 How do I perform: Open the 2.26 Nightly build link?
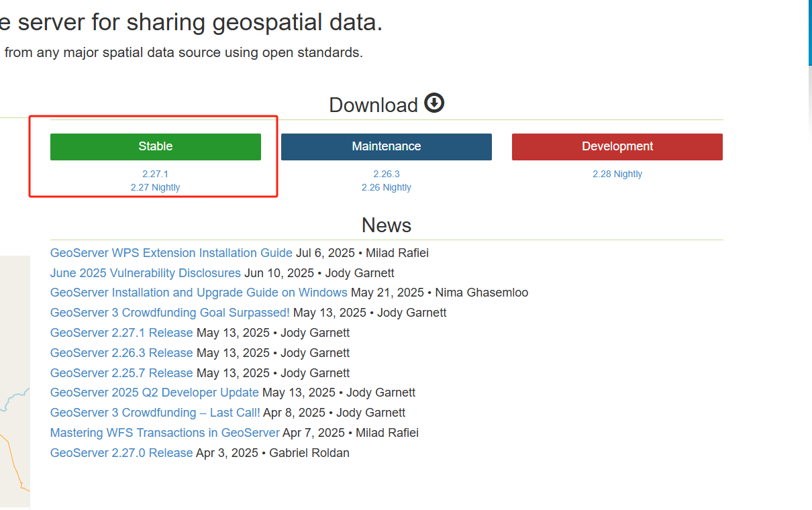pos(387,187)
